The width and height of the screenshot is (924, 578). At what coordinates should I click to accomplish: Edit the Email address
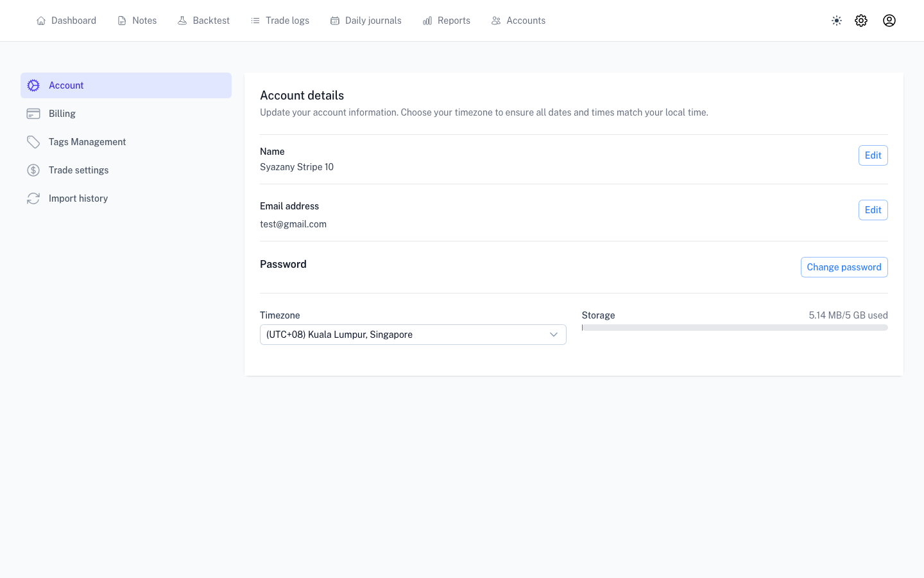[x=873, y=210]
